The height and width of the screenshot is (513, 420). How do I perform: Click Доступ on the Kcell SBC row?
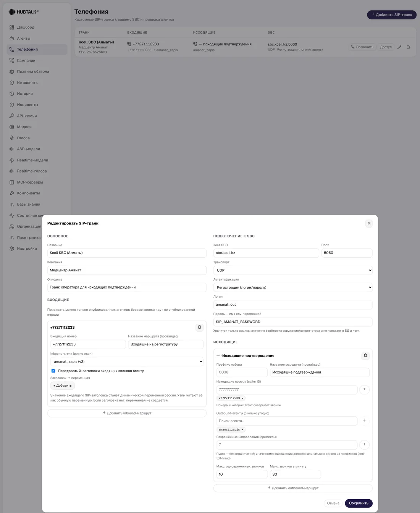pyautogui.click(x=386, y=47)
